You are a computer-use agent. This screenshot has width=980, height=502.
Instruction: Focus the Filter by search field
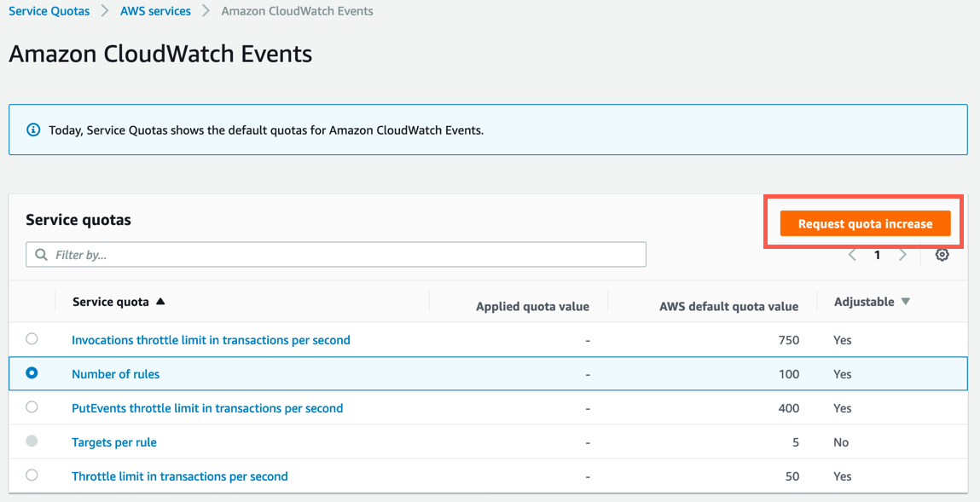tap(336, 255)
